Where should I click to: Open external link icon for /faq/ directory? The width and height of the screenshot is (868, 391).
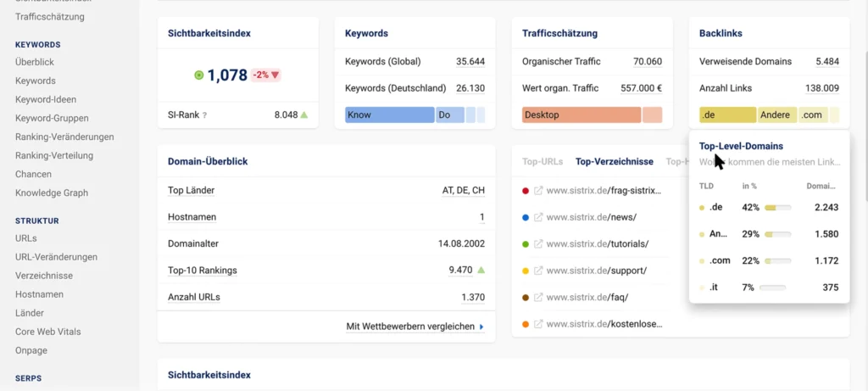[538, 298]
